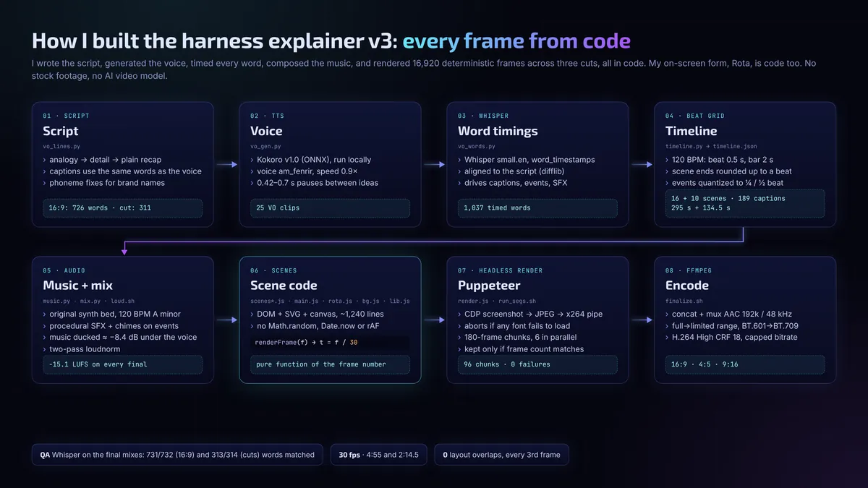
Task: Click the '25 VO clips' stat box
Action: (330, 208)
